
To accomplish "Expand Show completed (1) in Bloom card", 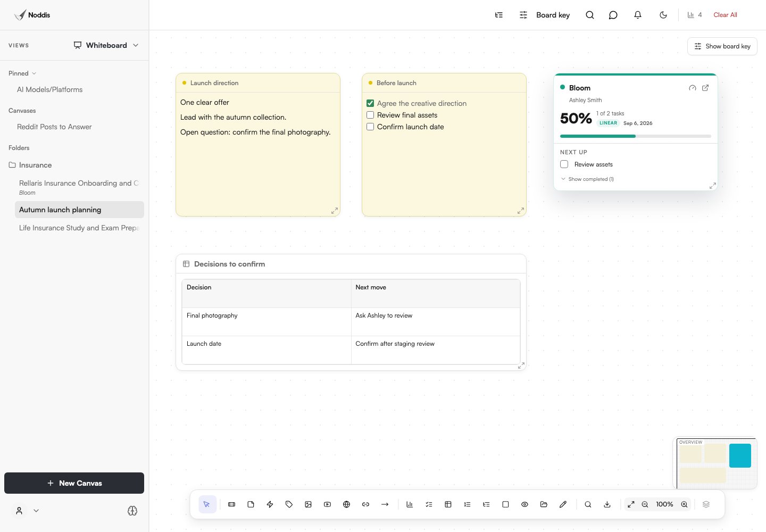I will pyautogui.click(x=587, y=179).
